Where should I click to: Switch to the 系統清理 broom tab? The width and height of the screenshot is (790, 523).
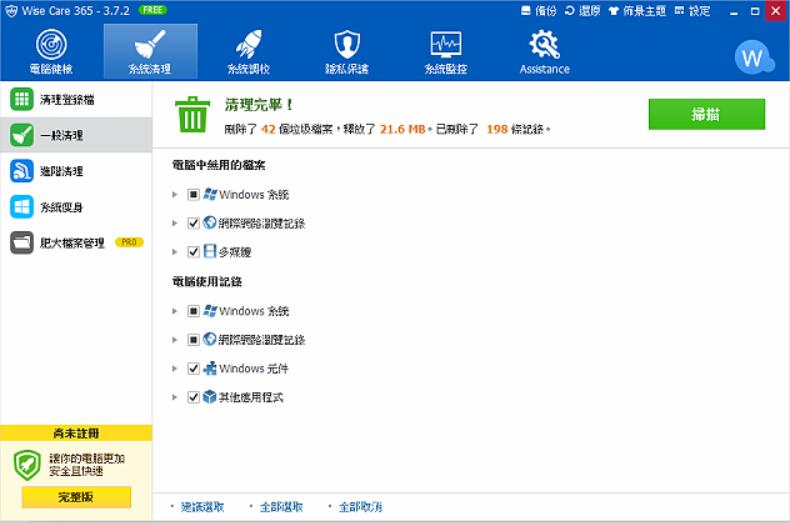[x=150, y=52]
